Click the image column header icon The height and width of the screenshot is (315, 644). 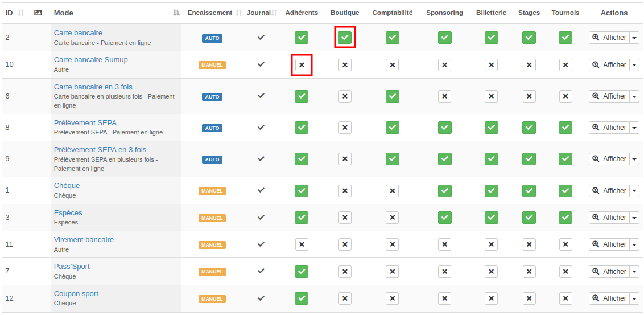(38, 13)
